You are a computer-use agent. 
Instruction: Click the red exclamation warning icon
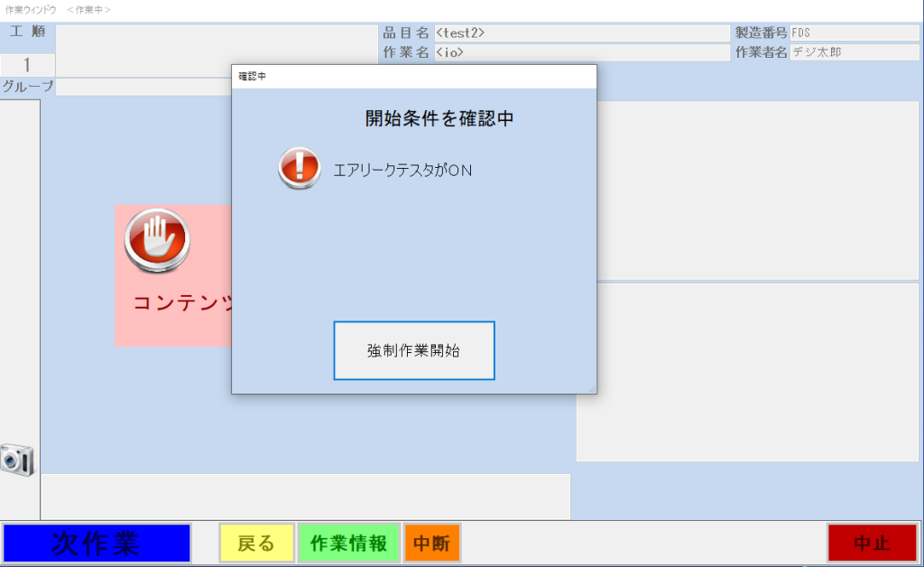click(x=300, y=168)
